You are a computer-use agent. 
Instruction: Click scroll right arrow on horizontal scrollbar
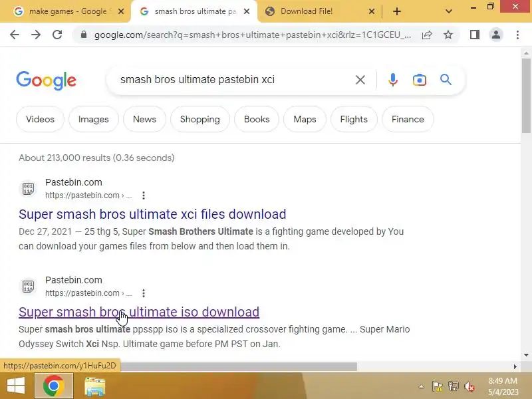point(515,366)
